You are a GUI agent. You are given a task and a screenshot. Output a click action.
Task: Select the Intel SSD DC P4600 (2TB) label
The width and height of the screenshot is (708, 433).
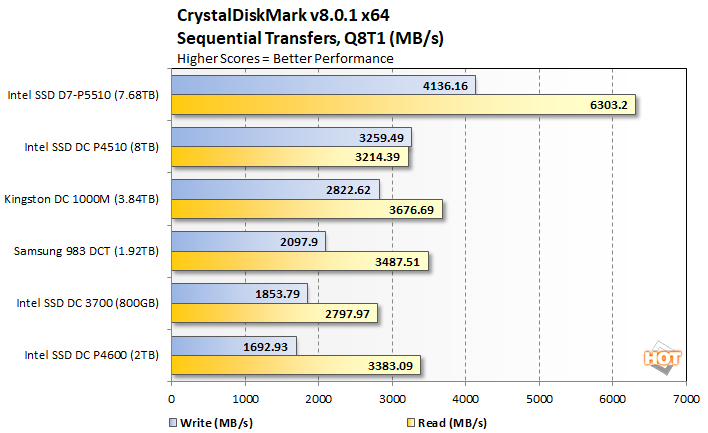pos(92,355)
